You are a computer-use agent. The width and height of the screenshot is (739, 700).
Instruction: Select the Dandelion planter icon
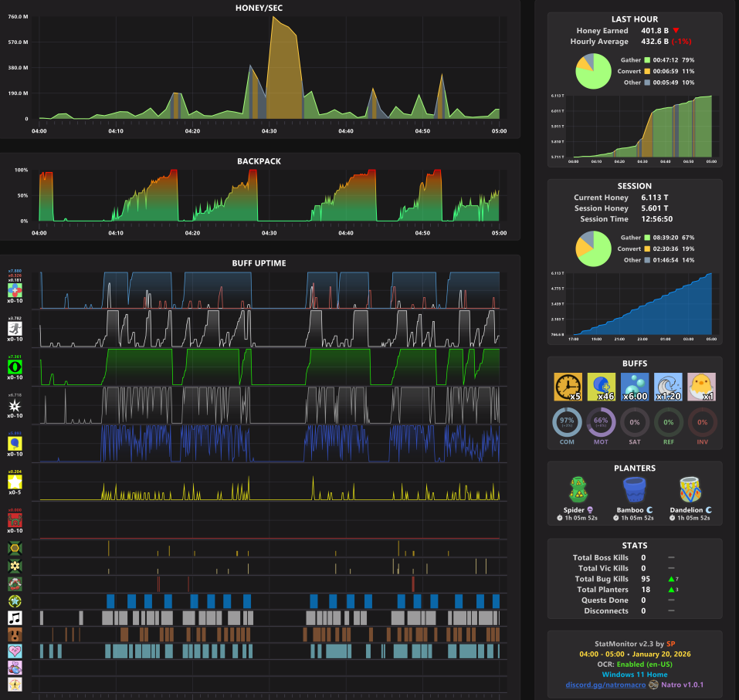point(691,489)
